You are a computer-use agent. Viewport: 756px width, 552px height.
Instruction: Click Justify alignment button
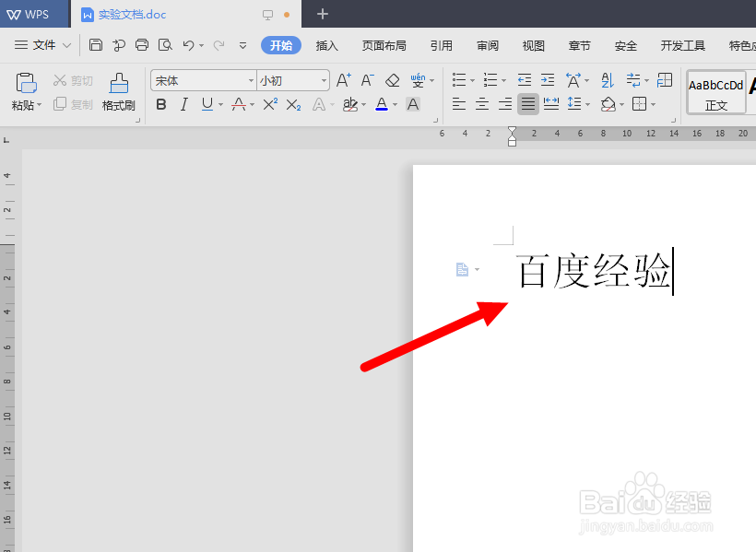[528, 104]
